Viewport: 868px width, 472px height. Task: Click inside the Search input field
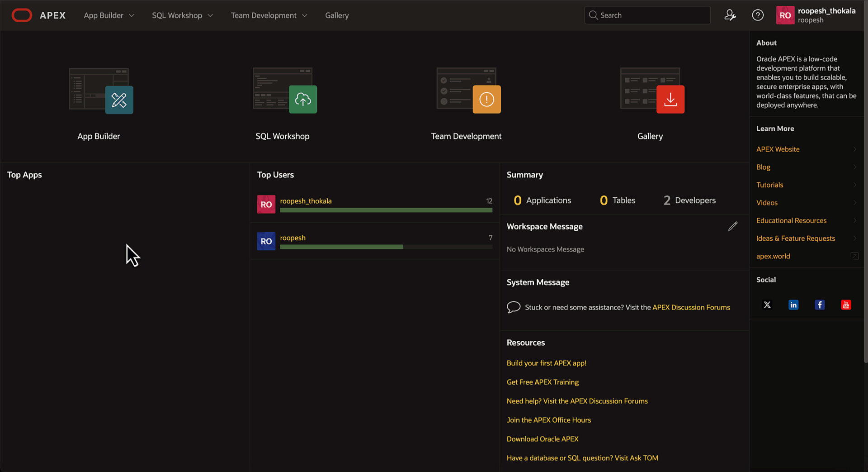click(x=647, y=15)
